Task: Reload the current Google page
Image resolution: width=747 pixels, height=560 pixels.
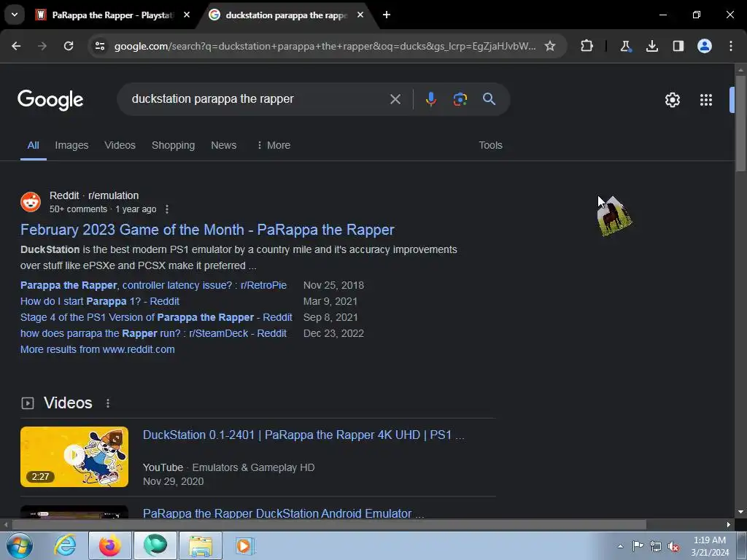Action: [69, 46]
